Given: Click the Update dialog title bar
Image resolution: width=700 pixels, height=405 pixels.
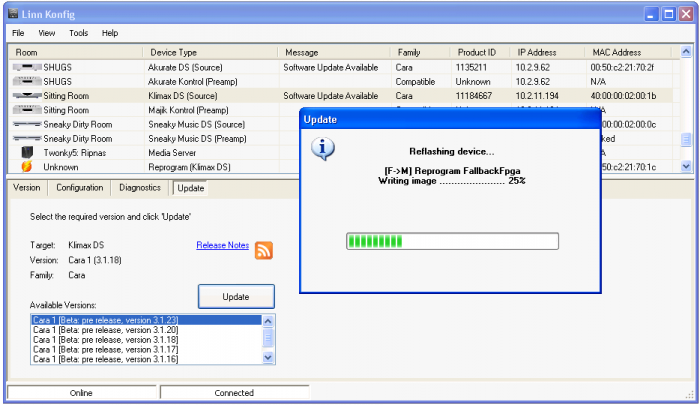Looking at the screenshot, I should click(450, 119).
